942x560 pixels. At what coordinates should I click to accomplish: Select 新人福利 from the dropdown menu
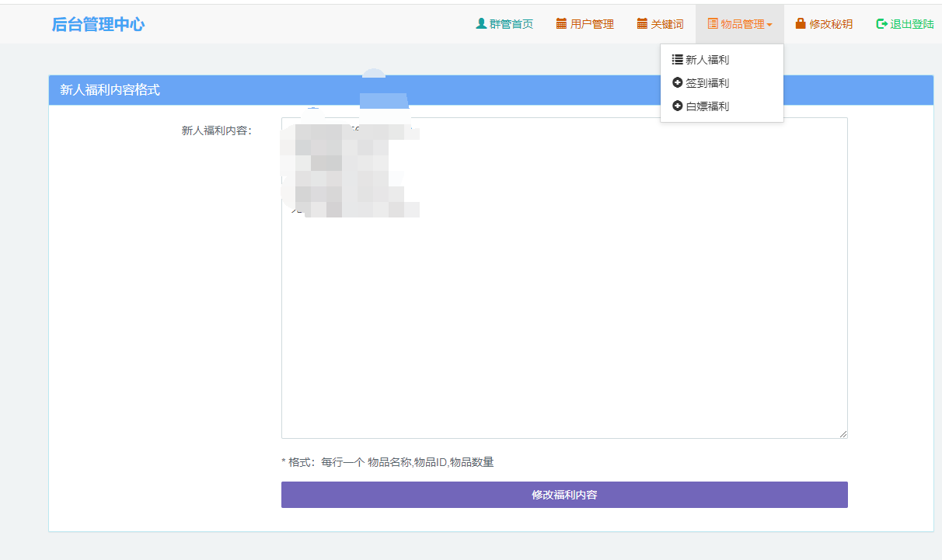click(707, 60)
